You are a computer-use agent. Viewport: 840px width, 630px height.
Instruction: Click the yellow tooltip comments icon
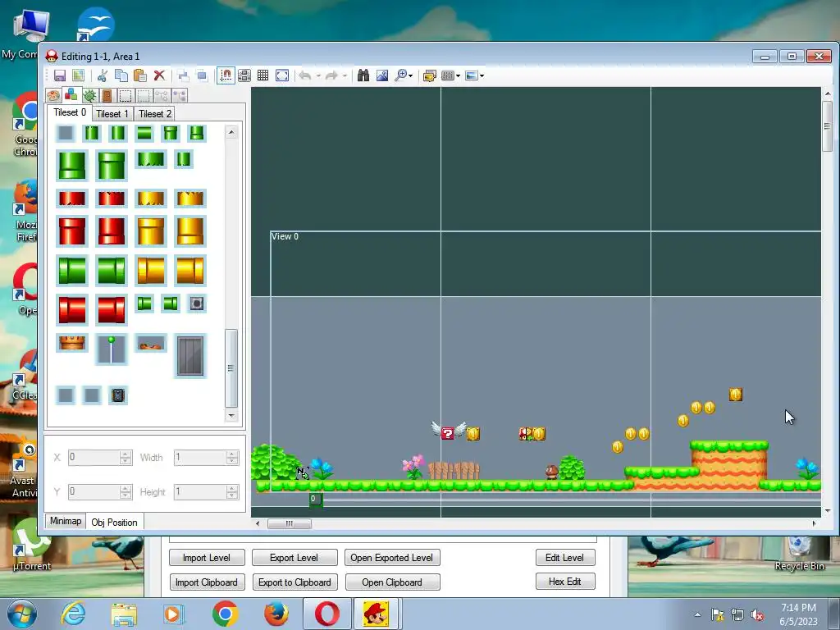[429, 75]
